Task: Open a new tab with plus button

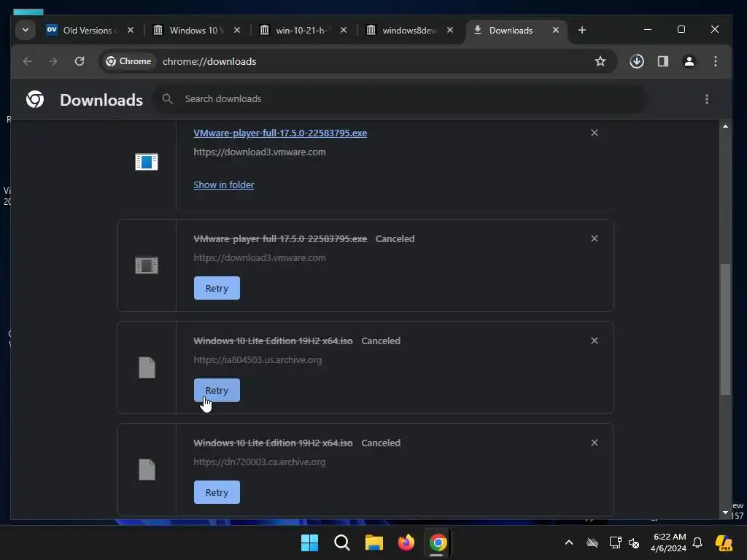Action: [x=581, y=30]
